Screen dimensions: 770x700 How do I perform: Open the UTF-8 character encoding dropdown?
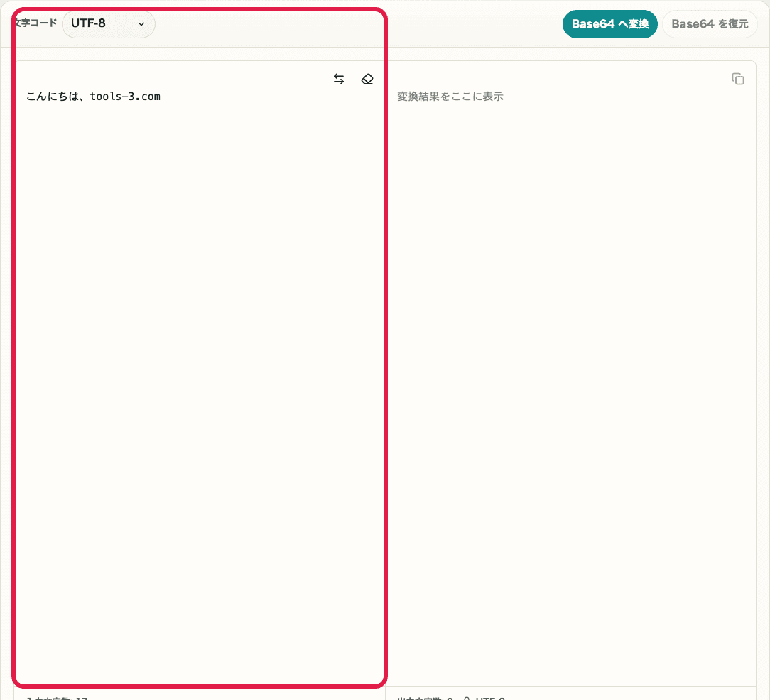point(108,24)
